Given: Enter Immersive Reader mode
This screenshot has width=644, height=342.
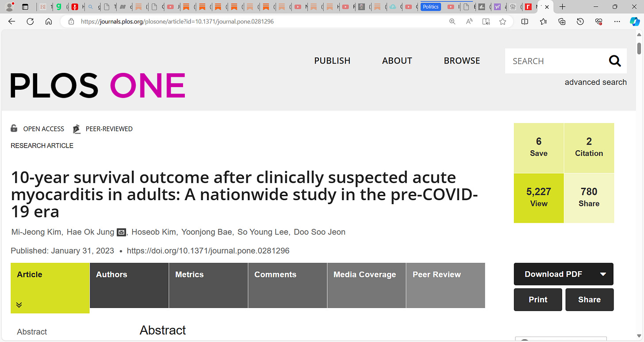Looking at the screenshot, I should coord(486,21).
